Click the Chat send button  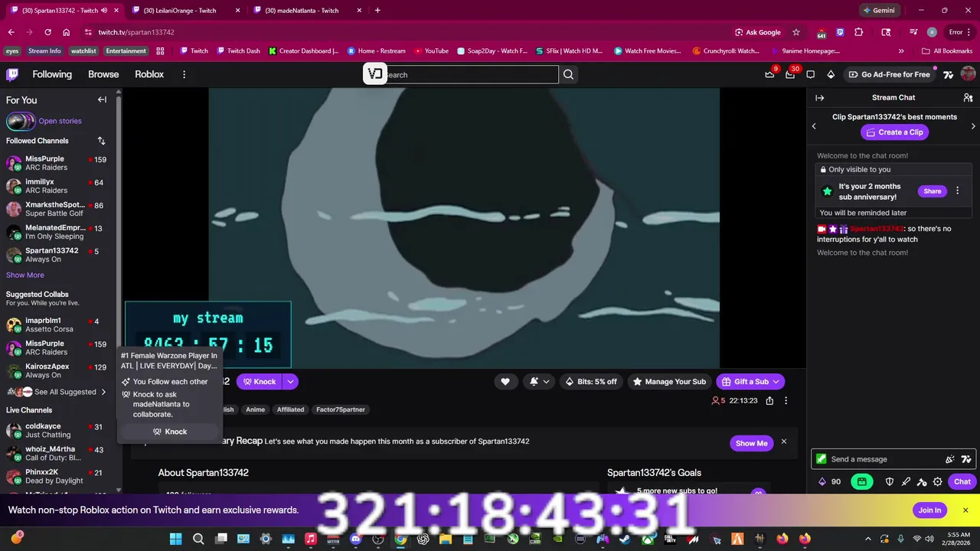(x=962, y=481)
